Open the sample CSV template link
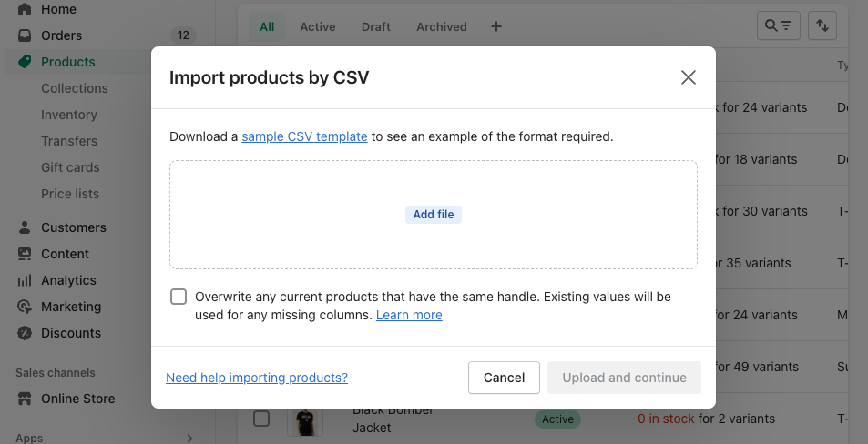The width and height of the screenshot is (868, 444). 304,136
